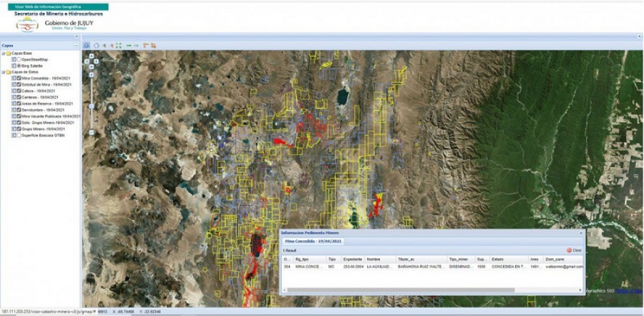Select the measure area tool
644x316 pixels.
click(x=153, y=45)
